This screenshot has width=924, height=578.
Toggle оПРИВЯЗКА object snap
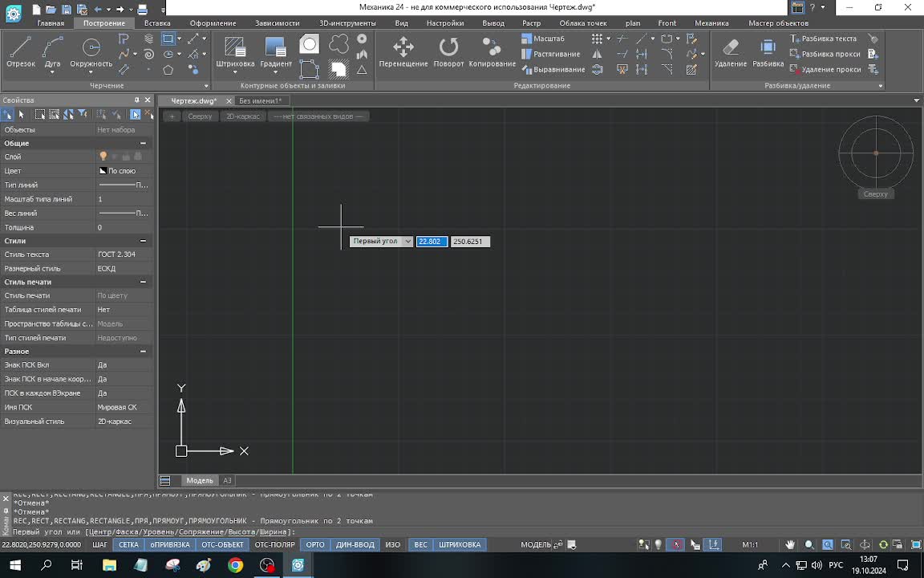170,544
